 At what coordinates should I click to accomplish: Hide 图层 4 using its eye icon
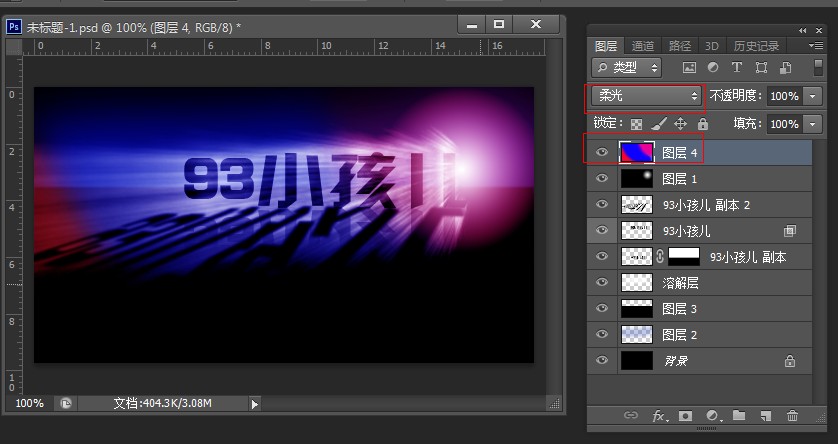601,152
